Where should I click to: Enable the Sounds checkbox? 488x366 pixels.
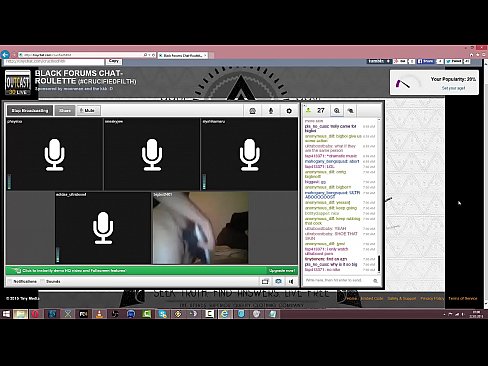[43, 282]
